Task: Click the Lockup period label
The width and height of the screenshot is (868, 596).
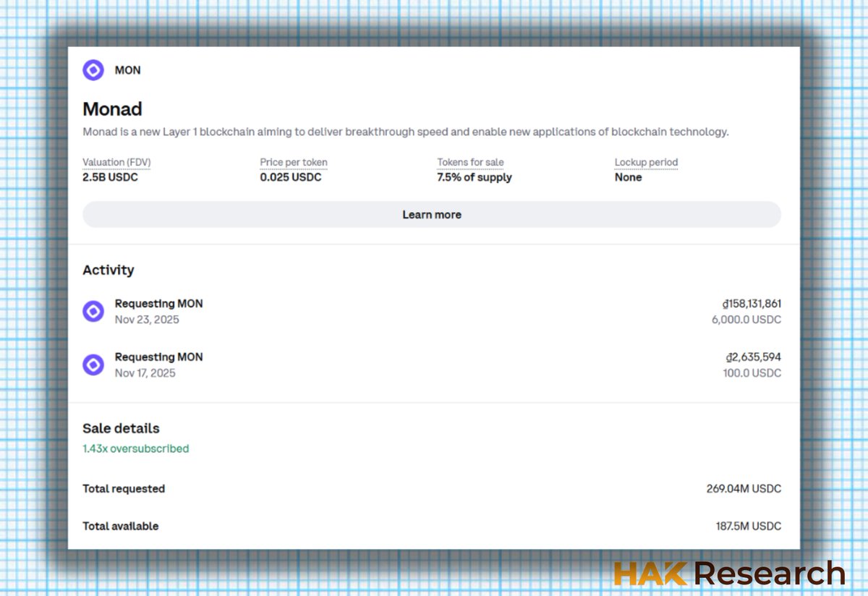Action: click(646, 162)
